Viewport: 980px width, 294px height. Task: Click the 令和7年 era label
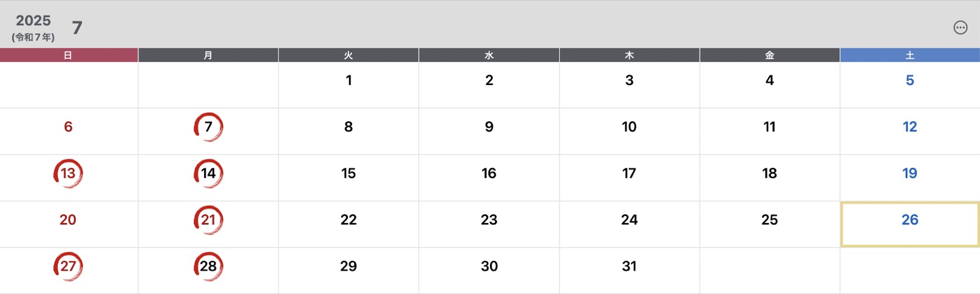(33, 37)
